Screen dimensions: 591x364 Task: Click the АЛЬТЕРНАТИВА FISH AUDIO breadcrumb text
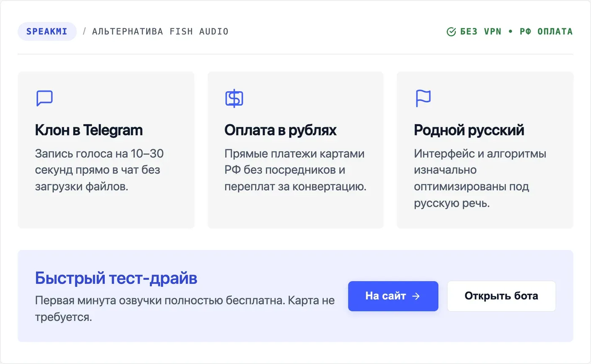160,32
